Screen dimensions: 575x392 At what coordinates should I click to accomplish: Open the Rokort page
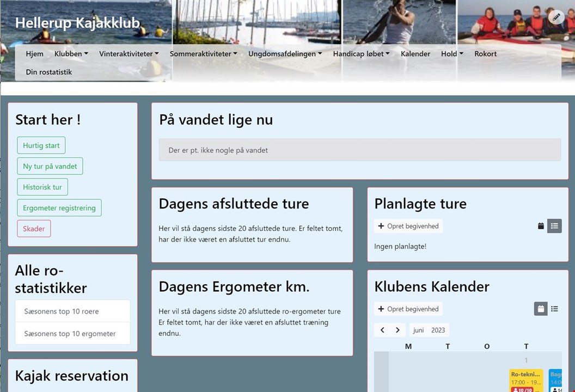pyautogui.click(x=486, y=53)
